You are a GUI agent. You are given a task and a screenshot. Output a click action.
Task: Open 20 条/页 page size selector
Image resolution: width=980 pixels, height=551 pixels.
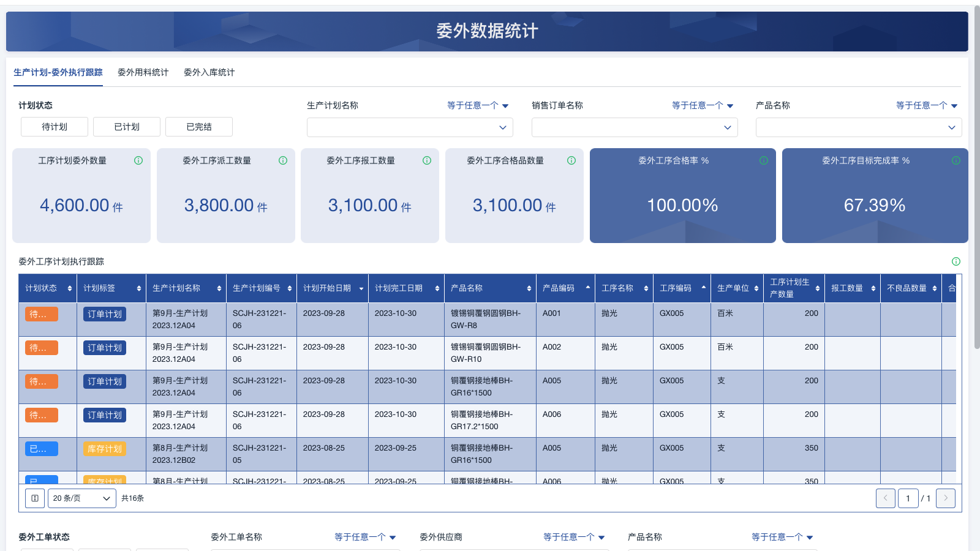click(82, 498)
